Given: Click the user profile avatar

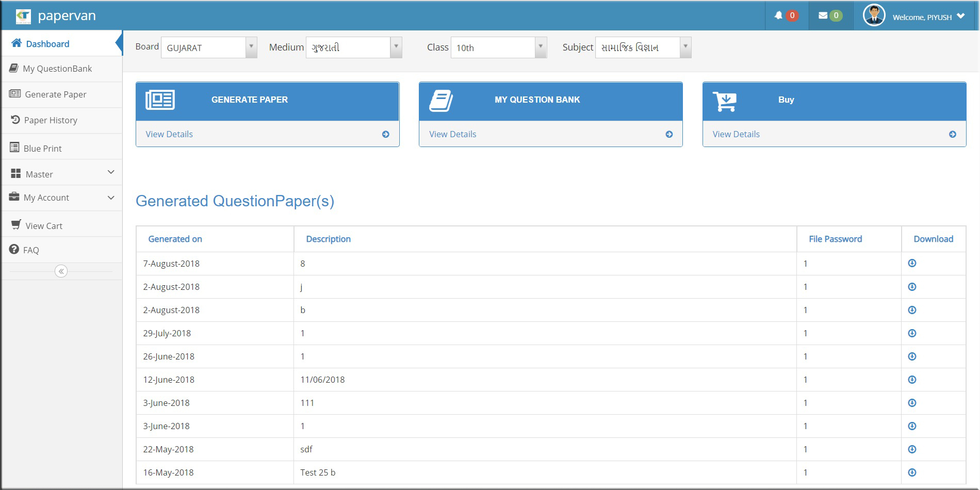Looking at the screenshot, I should (x=874, y=16).
